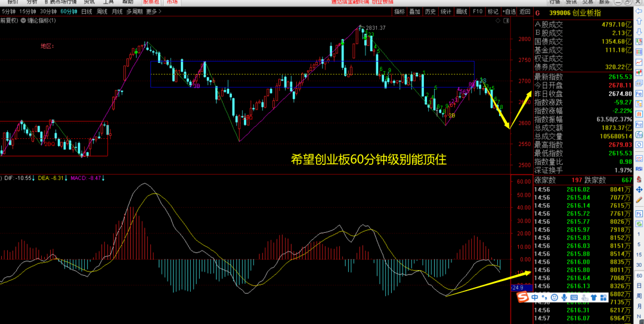Open the 多周期 multi-period selector
Screen dimensions: 644x324
[134, 11]
